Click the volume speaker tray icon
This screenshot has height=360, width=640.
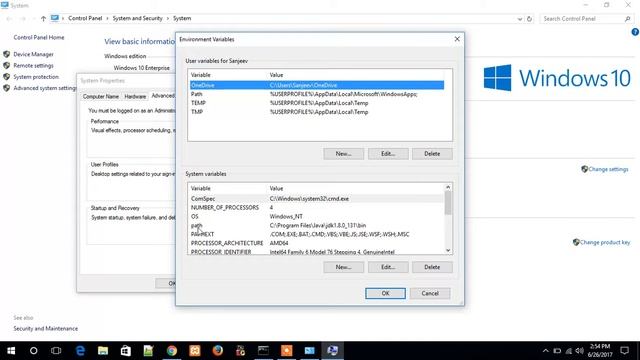pyautogui.click(x=580, y=351)
